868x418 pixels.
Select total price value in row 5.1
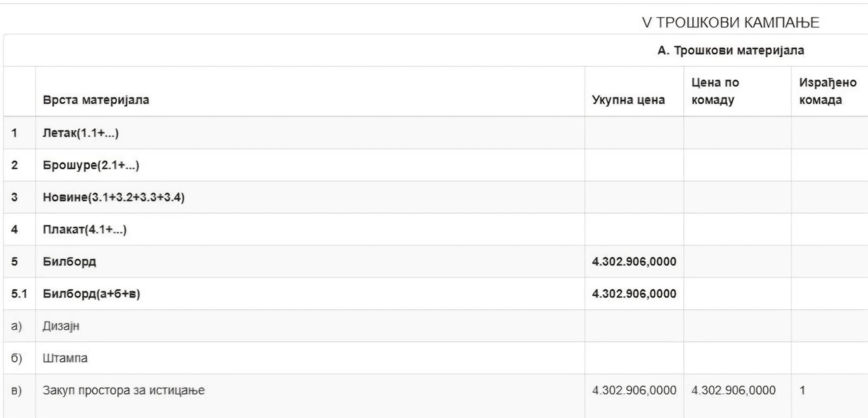click(x=634, y=294)
